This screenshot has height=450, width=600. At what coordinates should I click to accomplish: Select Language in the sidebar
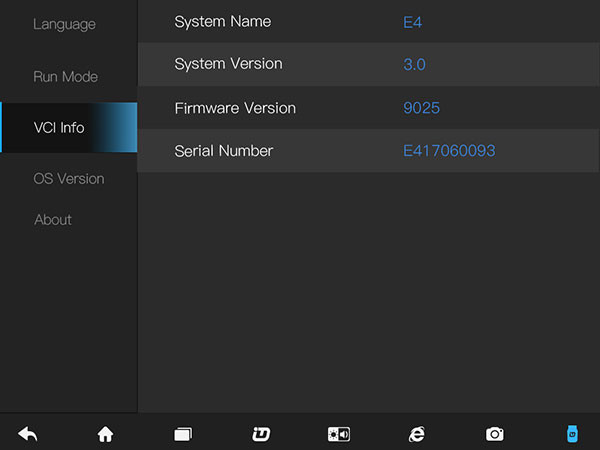(64, 24)
